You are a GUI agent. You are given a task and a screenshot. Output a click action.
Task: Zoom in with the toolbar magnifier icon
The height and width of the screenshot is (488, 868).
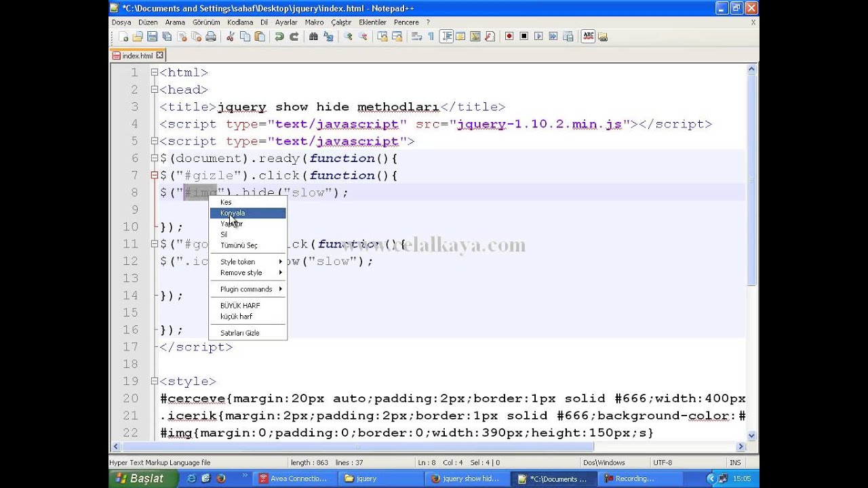(x=347, y=37)
